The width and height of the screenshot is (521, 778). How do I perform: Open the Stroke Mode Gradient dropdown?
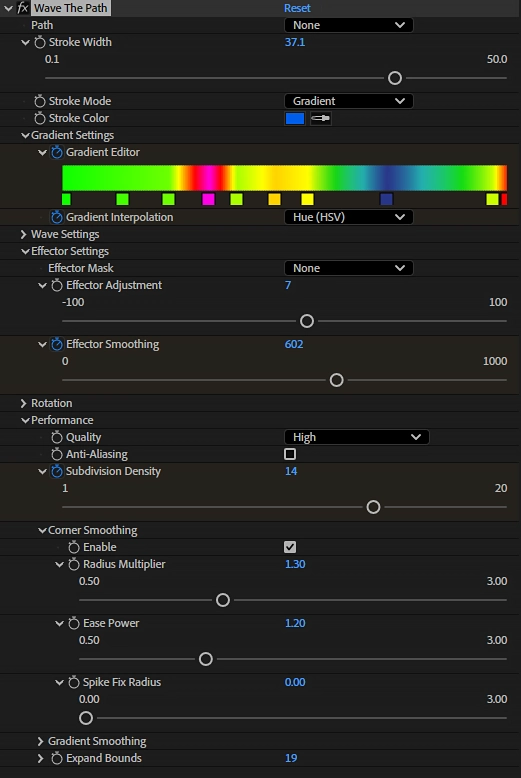coord(348,101)
